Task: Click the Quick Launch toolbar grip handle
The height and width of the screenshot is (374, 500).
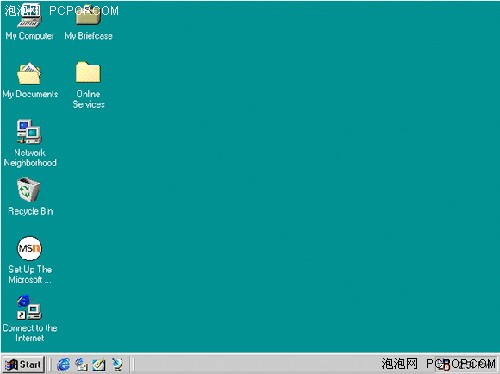Action: (51, 364)
